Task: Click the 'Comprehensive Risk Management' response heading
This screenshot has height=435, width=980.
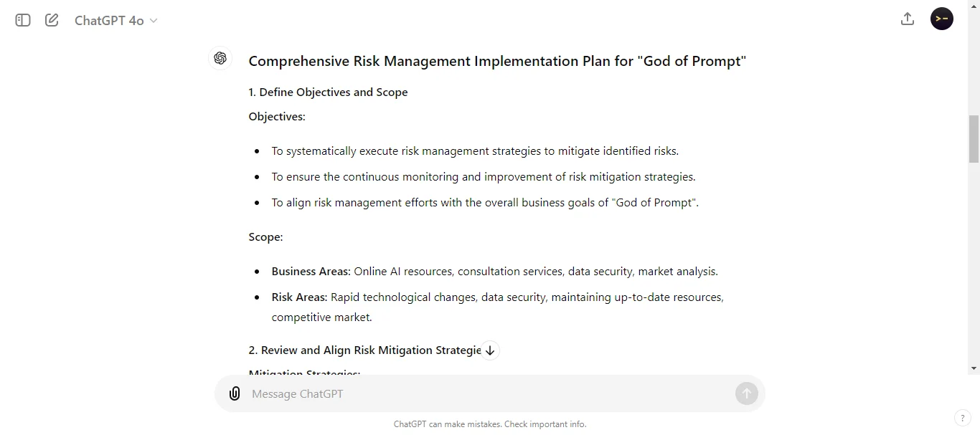Action: click(x=497, y=61)
